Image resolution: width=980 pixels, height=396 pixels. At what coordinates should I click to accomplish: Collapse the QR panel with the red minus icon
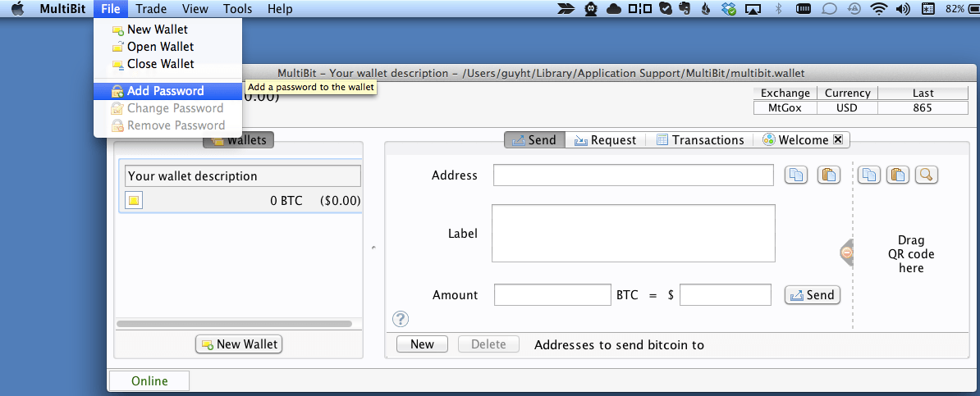pyautogui.click(x=847, y=253)
